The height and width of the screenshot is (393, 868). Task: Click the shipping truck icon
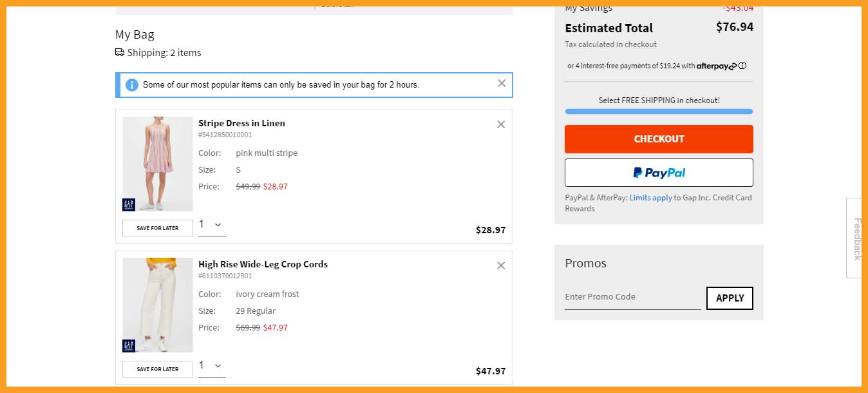click(x=120, y=53)
